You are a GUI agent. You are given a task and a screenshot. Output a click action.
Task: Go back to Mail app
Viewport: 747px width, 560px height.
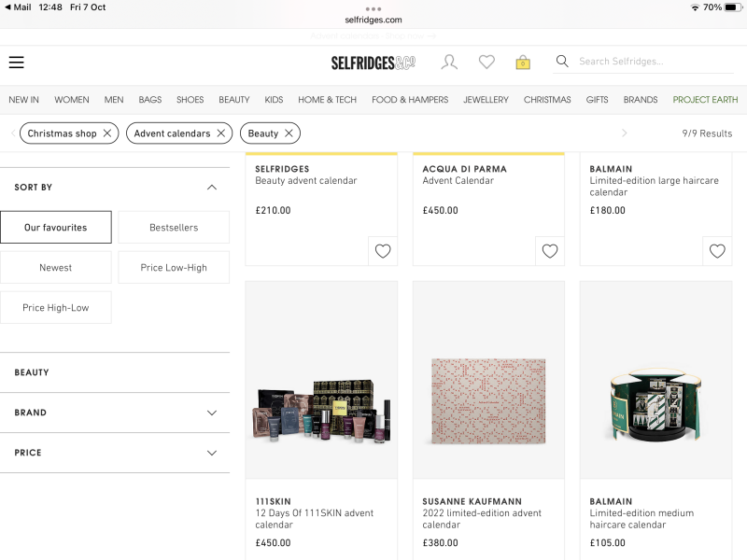pyautogui.click(x=18, y=7)
